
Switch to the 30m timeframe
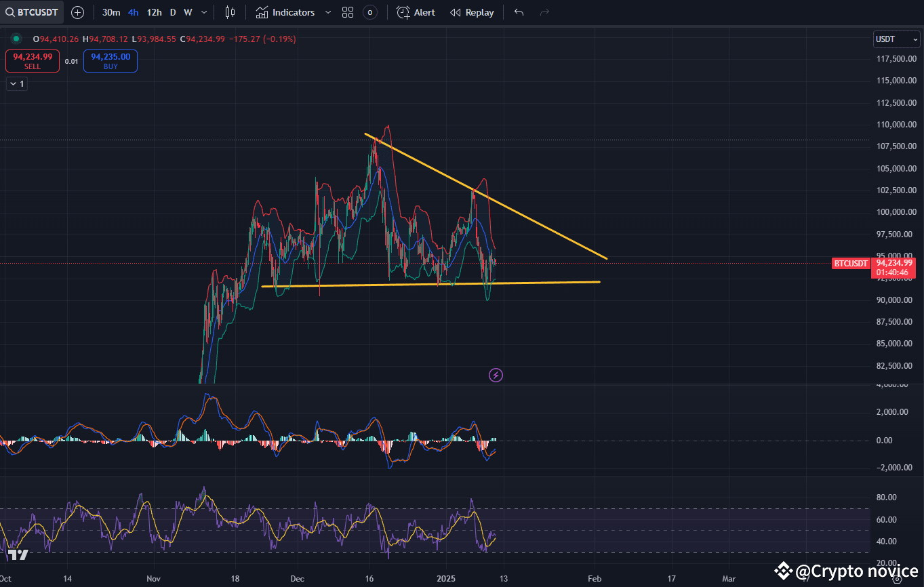point(111,12)
